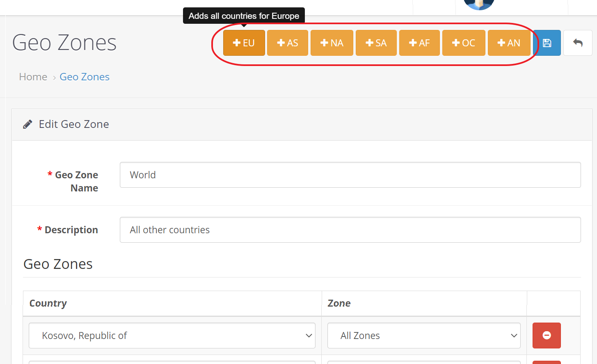Add Antarctica with the +AN button
Screen dimensions: 597x364
[x=508, y=43]
